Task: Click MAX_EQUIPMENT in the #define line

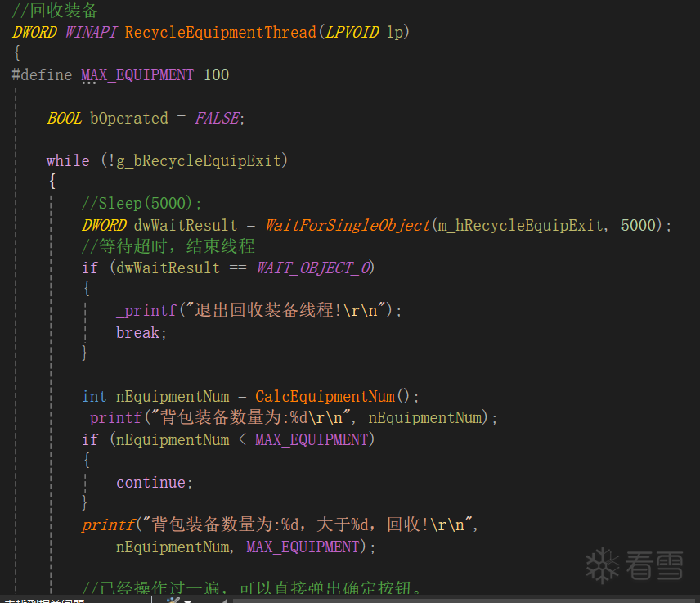Action: click(x=137, y=74)
